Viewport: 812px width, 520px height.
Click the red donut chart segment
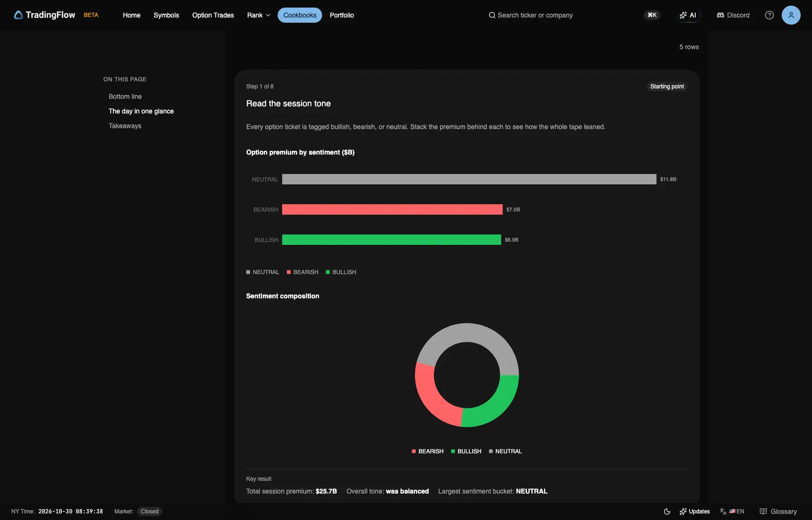point(431,399)
